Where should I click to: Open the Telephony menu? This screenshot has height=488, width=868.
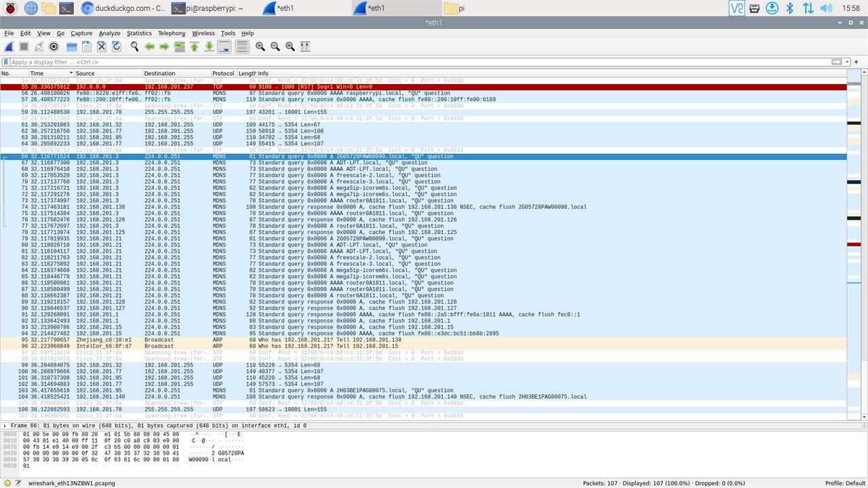click(x=172, y=33)
